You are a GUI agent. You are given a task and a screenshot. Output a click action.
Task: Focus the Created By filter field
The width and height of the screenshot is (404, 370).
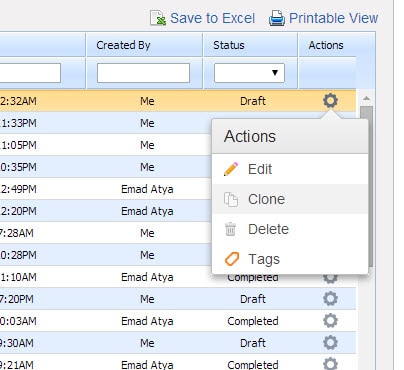(x=143, y=73)
